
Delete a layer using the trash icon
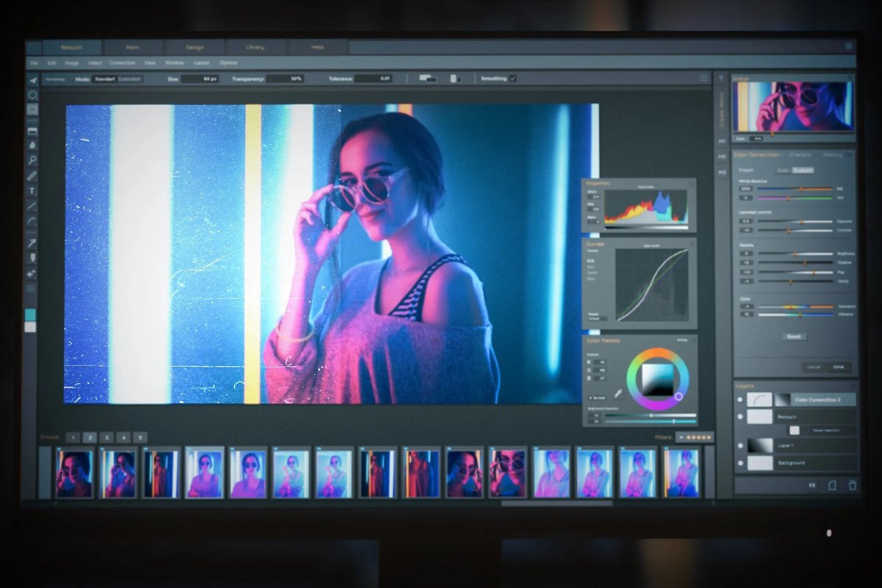850,486
